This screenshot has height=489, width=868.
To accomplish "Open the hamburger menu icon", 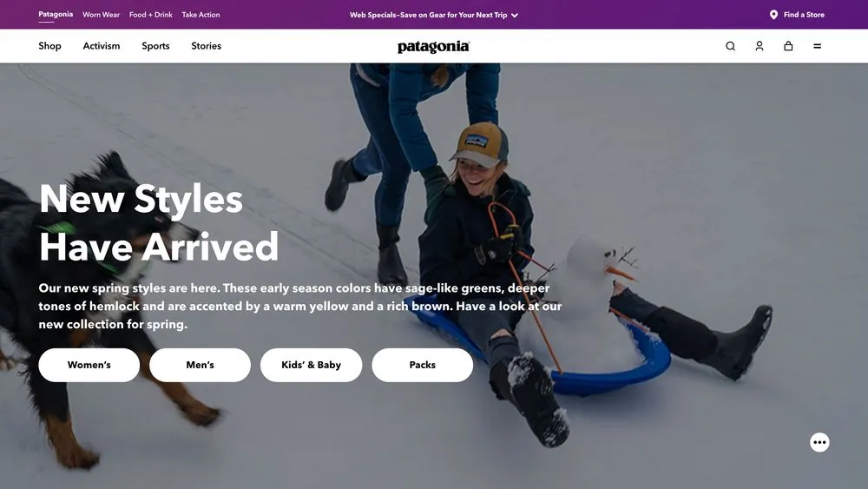I will 817,46.
